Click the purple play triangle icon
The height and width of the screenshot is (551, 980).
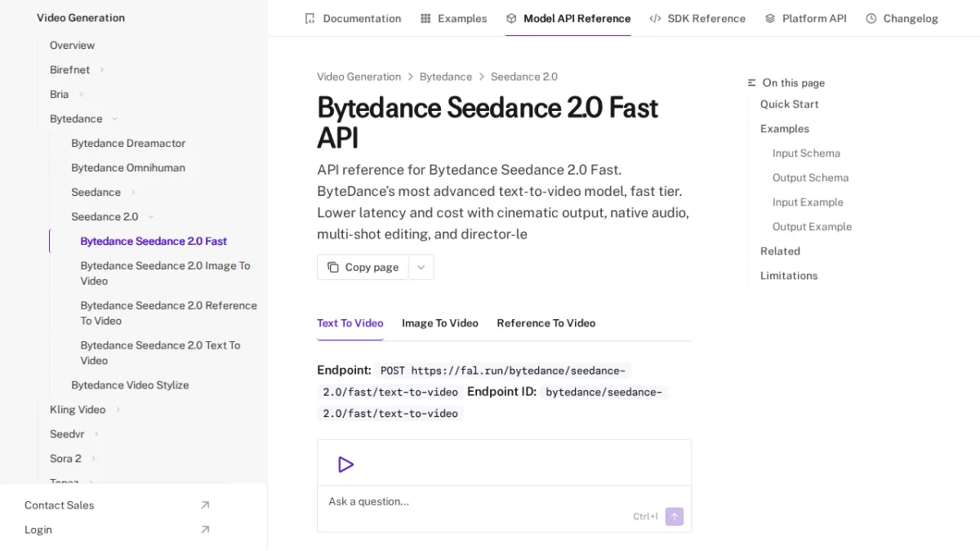point(345,464)
